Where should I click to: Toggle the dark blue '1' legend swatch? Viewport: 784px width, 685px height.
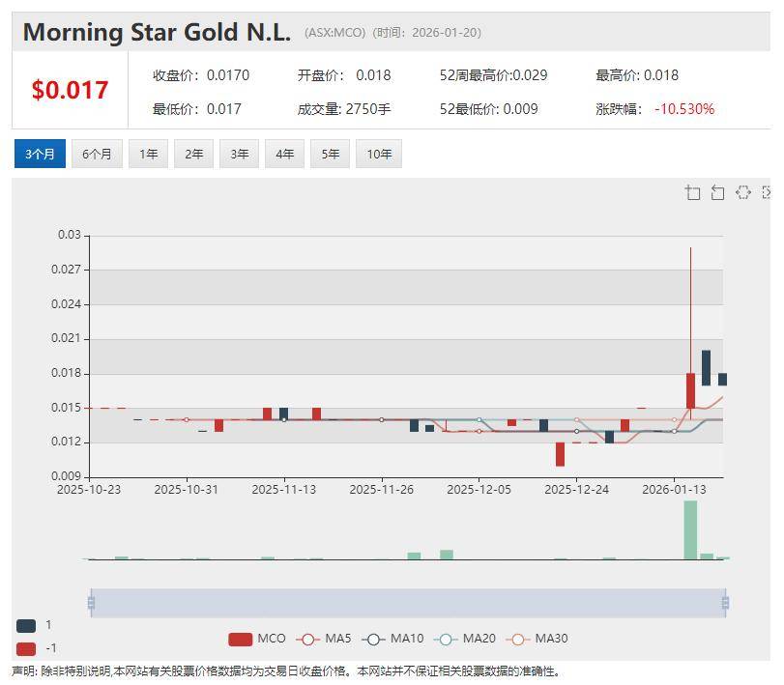click(26, 625)
